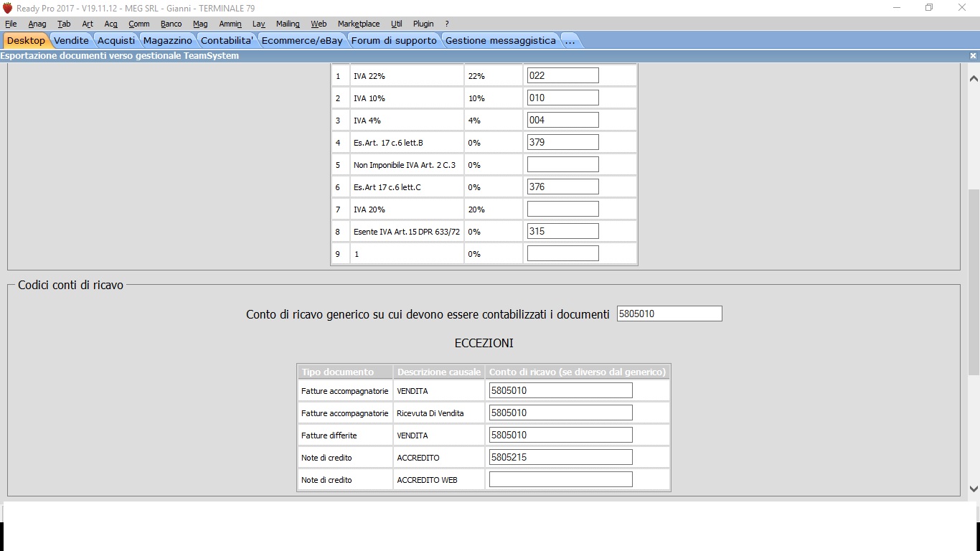
Task: Click the Note di credito ACCREDITO conto field
Action: coord(560,457)
